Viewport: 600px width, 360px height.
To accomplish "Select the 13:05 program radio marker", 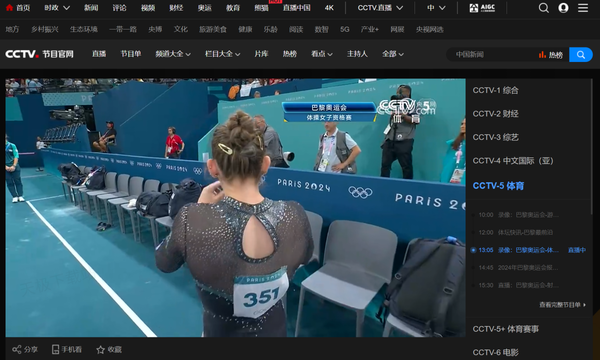I will 473,250.
